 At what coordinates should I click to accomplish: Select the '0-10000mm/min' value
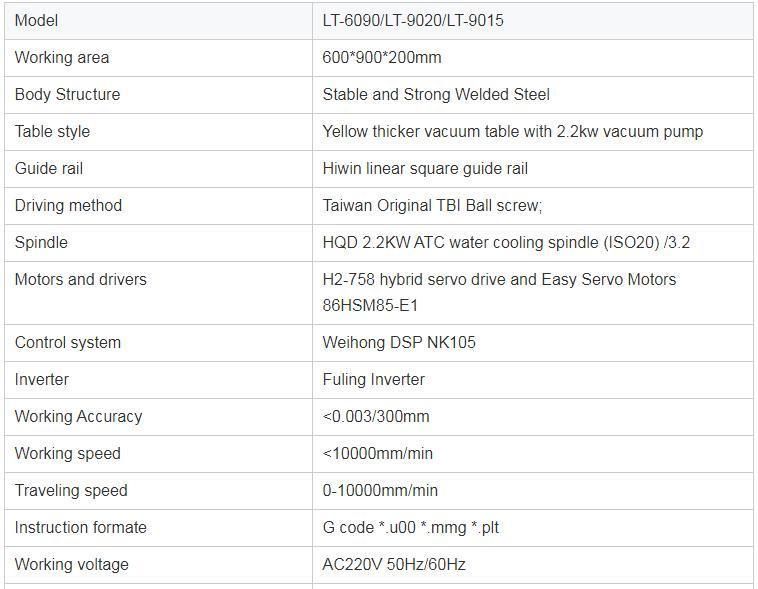point(380,490)
